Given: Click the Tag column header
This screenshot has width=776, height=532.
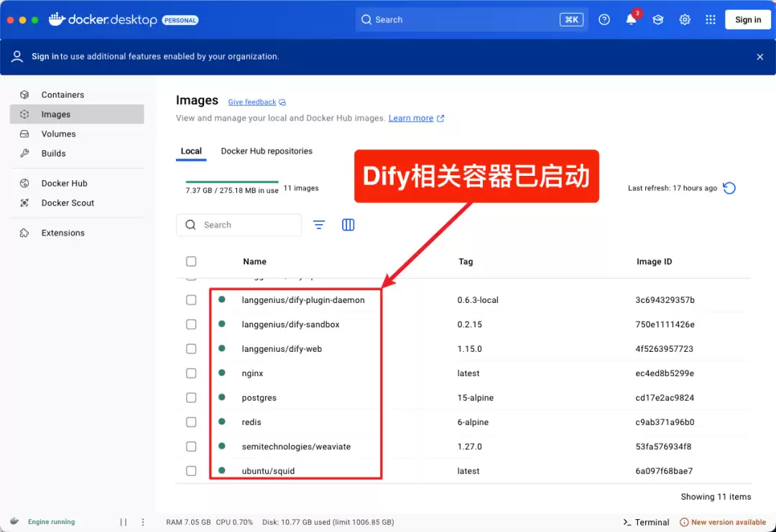Looking at the screenshot, I should coord(466,261).
